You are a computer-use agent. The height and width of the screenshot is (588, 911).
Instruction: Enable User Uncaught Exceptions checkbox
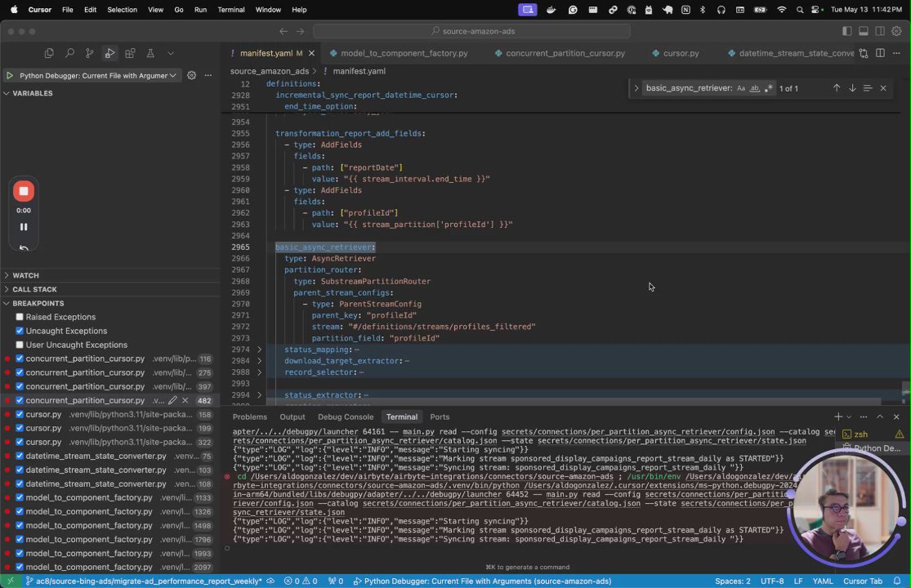20,345
